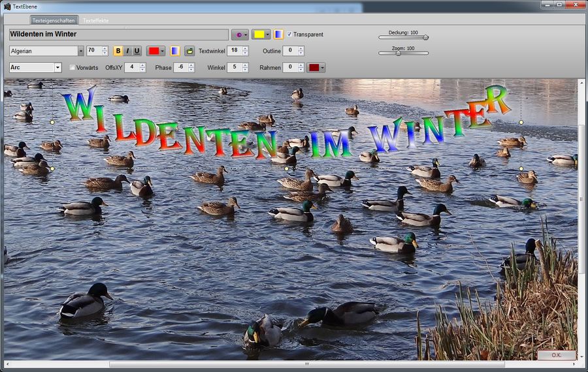Open the yellow background color dropdown
This screenshot has width=588, height=372.
click(x=267, y=35)
